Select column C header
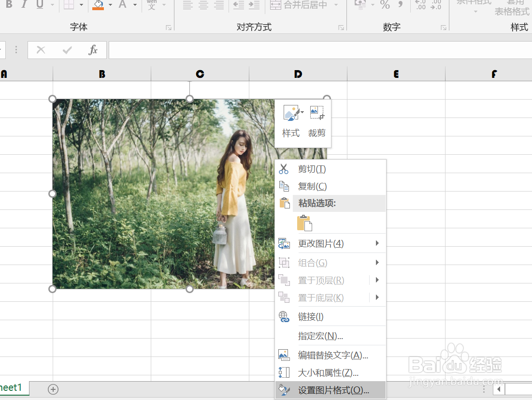Image resolution: width=532 pixels, height=400 pixels. [200, 74]
